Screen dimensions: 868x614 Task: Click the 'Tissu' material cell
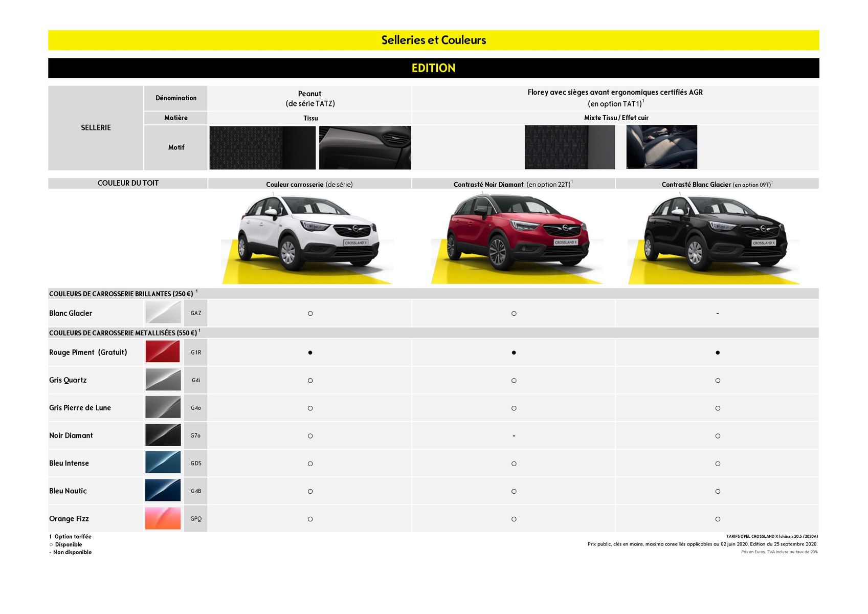click(310, 118)
